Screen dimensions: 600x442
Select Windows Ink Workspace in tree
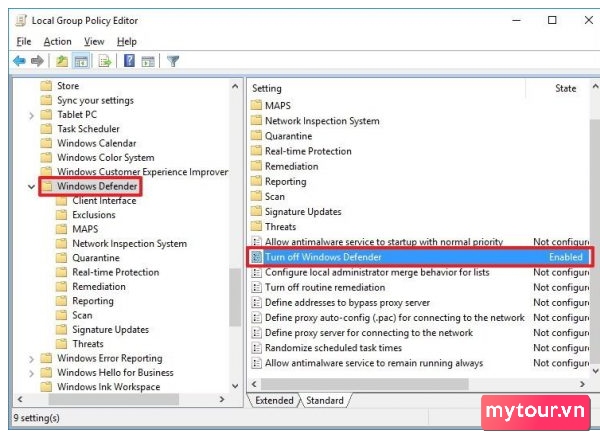[109, 387]
